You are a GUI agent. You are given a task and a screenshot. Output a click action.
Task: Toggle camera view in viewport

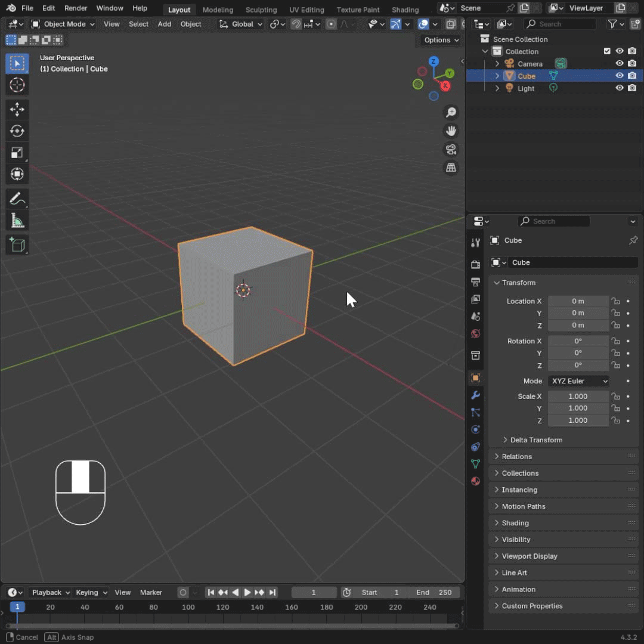tap(451, 149)
